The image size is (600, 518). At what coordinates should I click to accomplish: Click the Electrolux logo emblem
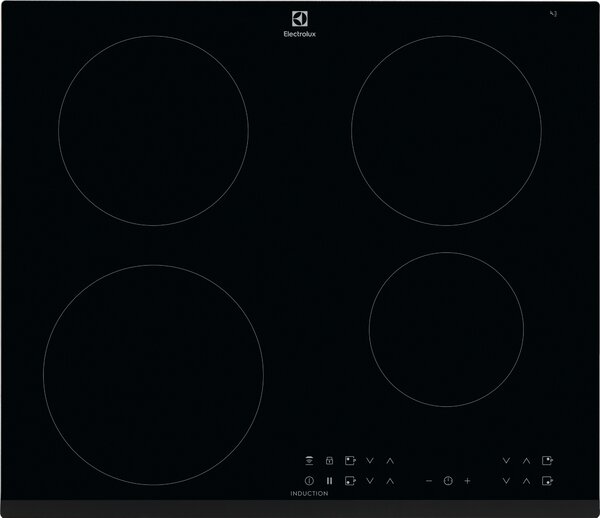pos(300,19)
